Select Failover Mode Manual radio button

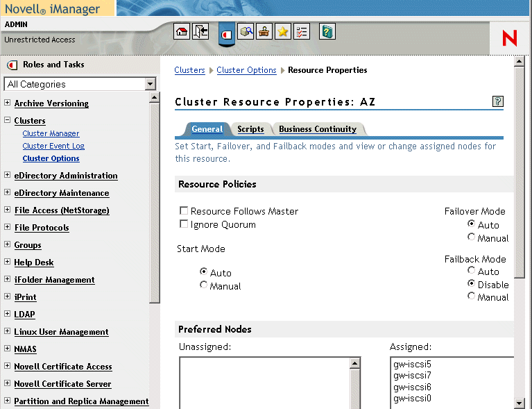pos(471,236)
